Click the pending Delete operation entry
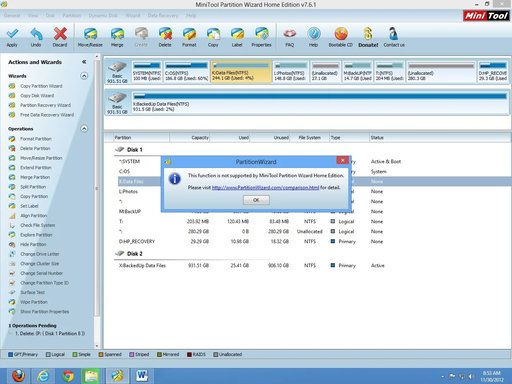The image size is (512, 384). tap(49, 334)
